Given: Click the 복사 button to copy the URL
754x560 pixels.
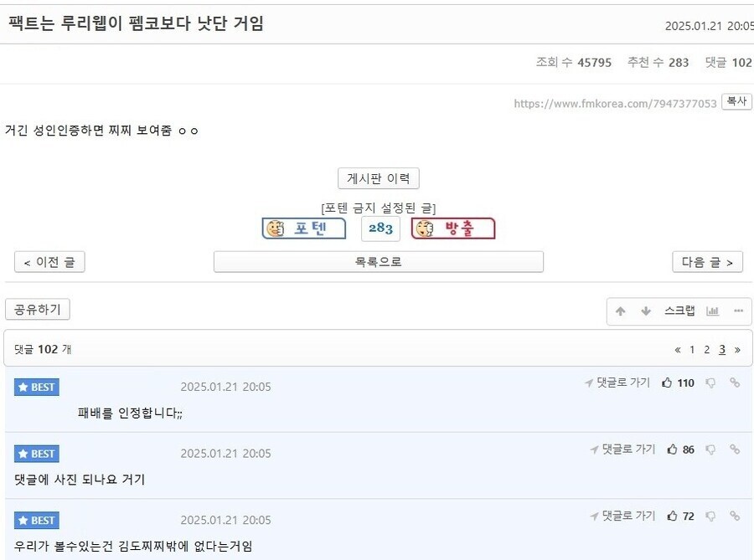Looking at the screenshot, I should point(736,101).
